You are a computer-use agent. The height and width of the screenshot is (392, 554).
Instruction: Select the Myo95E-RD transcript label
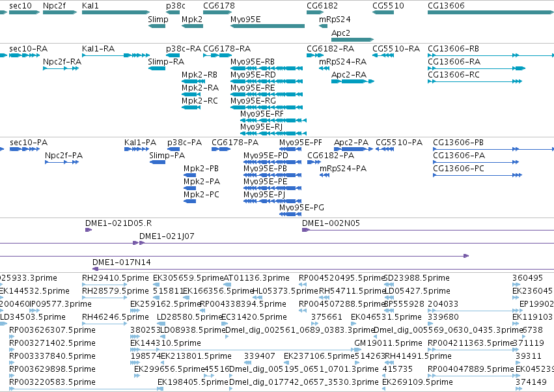[253, 75]
